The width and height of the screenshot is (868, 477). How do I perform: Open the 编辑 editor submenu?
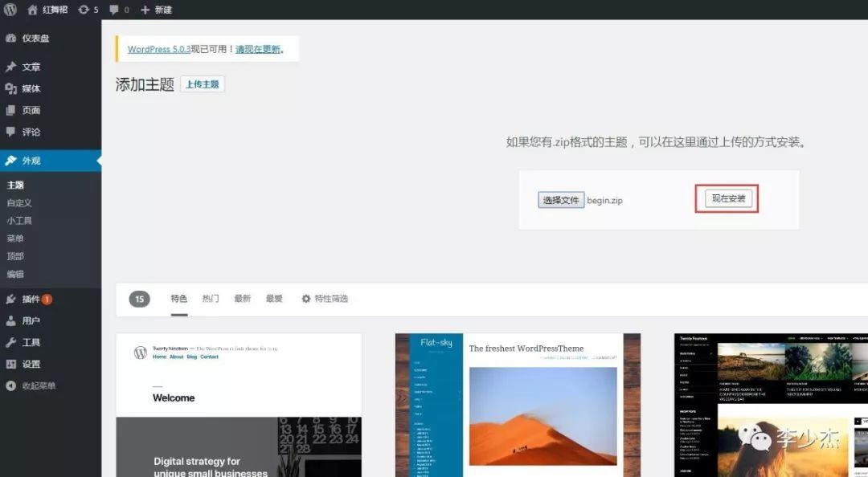point(15,273)
